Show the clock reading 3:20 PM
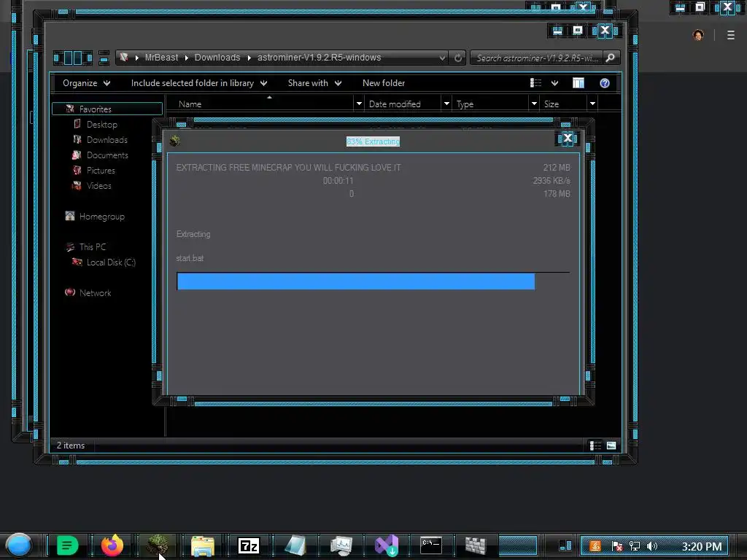747x560 pixels. (x=702, y=546)
